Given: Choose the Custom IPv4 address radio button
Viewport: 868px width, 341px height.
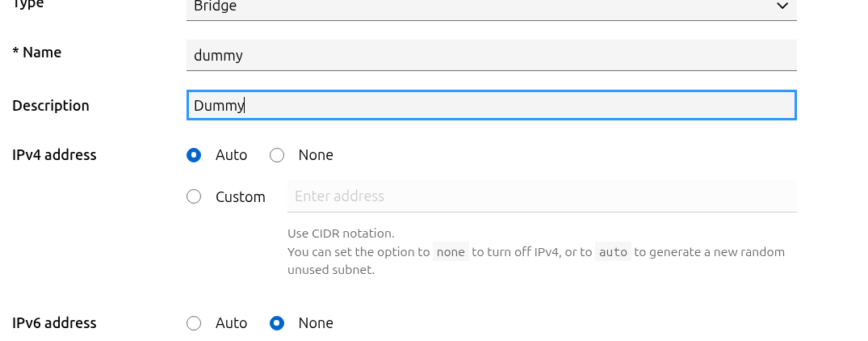Looking at the screenshot, I should [194, 196].
